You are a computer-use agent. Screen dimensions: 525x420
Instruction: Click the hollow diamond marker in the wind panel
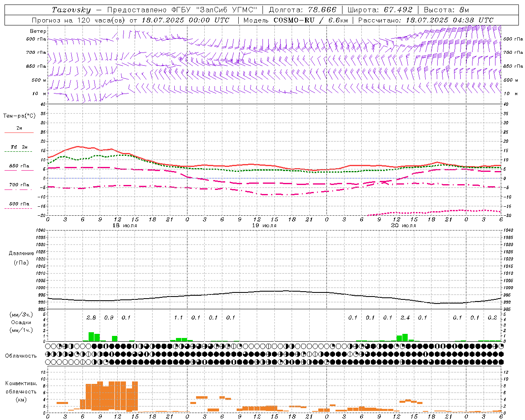pyautogui.click(x=117, y=39)
